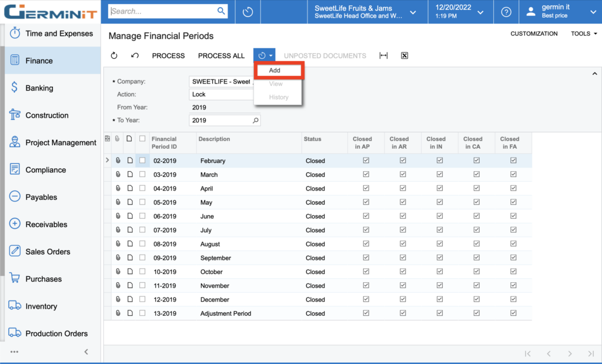This screenshot has height=364, width=602.
Task: Click the note icon on the June row
Action: [x=130, y=216]
